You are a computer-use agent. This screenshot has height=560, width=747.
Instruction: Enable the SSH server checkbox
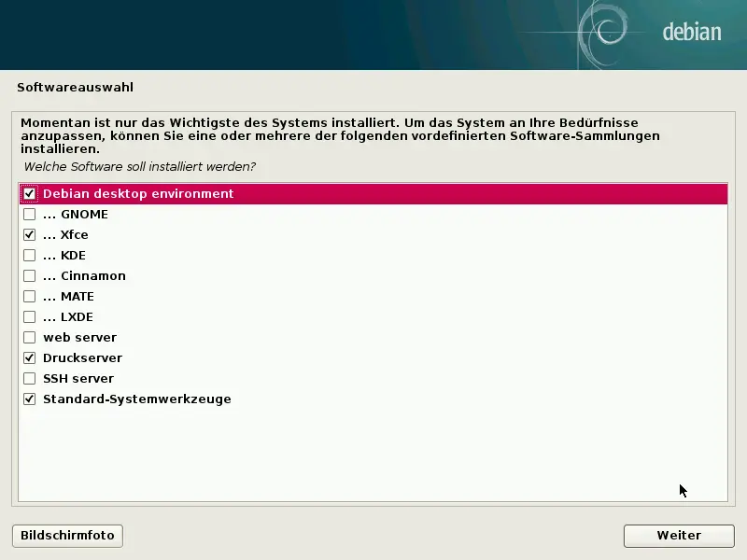coord(29,378)
